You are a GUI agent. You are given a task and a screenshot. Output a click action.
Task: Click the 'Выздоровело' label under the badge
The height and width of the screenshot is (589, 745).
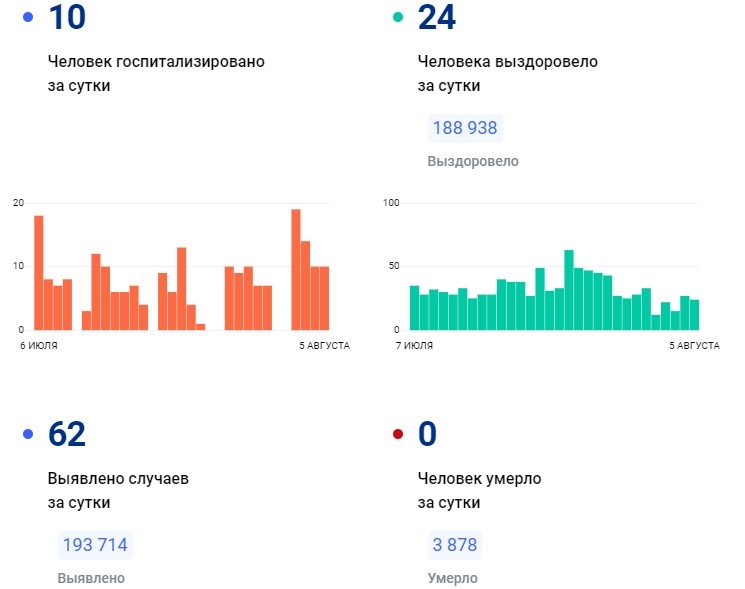point(472,161)
